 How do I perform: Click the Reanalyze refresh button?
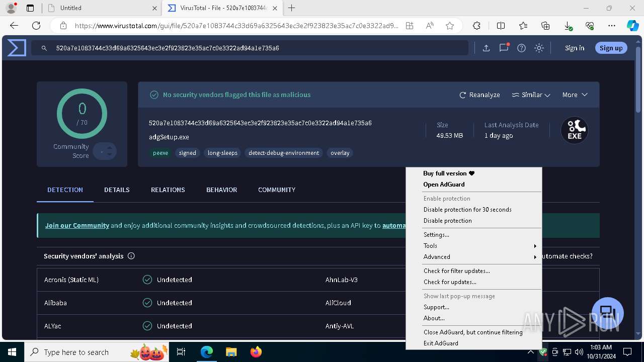tap(479, 95)
